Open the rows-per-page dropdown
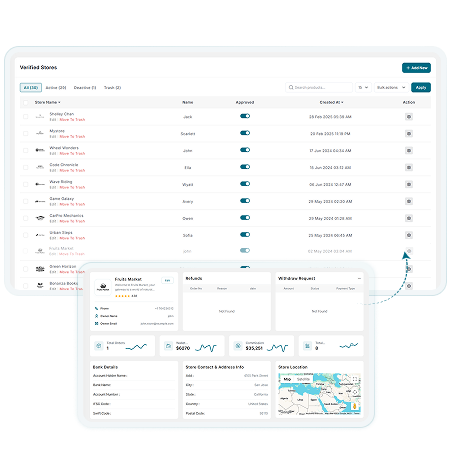Viewport: 450px width, 473px height. coord(363,87)
